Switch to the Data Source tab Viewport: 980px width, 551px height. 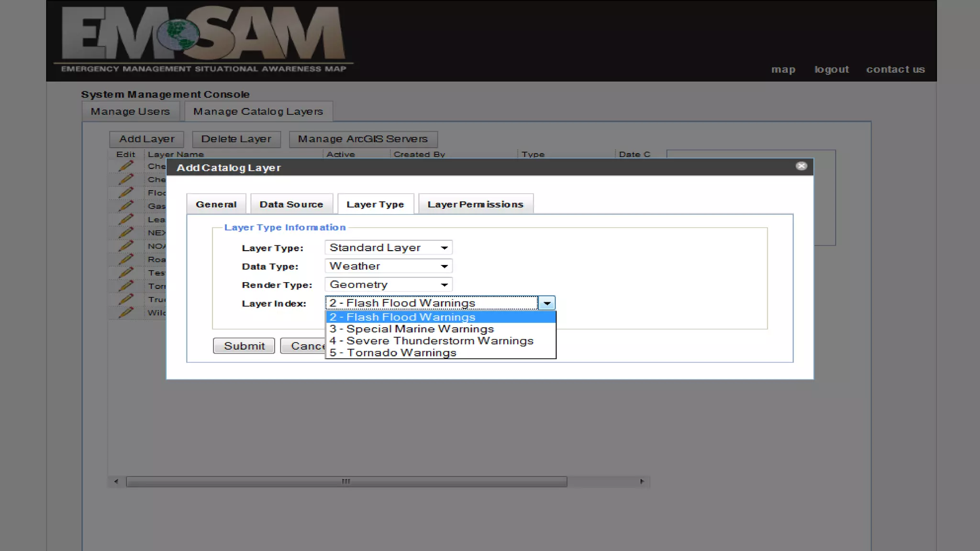[291, 204]
